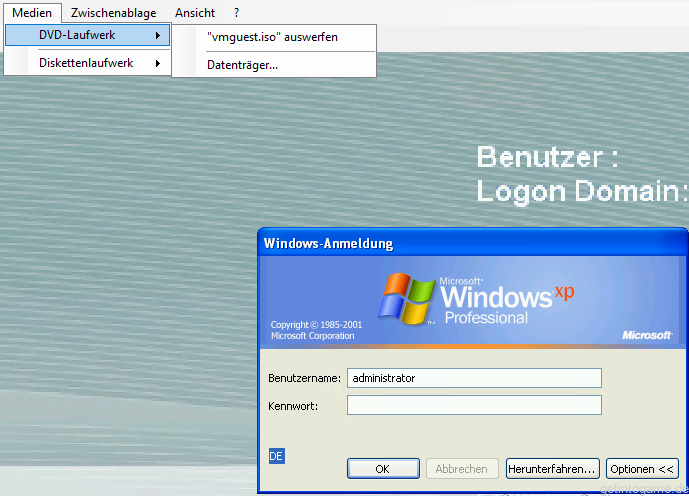
Task: Eject "vmguest.iso" from the DVD drive
Action: (x=272, y=37)
